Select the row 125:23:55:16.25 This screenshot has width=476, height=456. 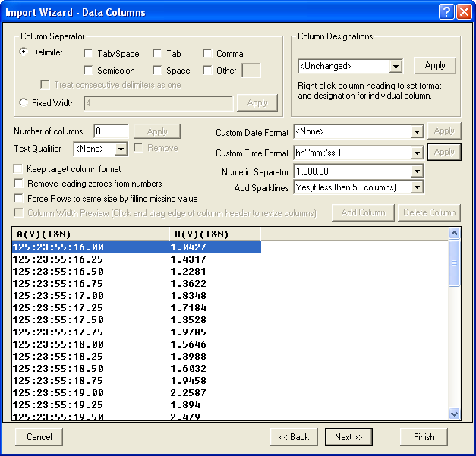click(137, 259)
